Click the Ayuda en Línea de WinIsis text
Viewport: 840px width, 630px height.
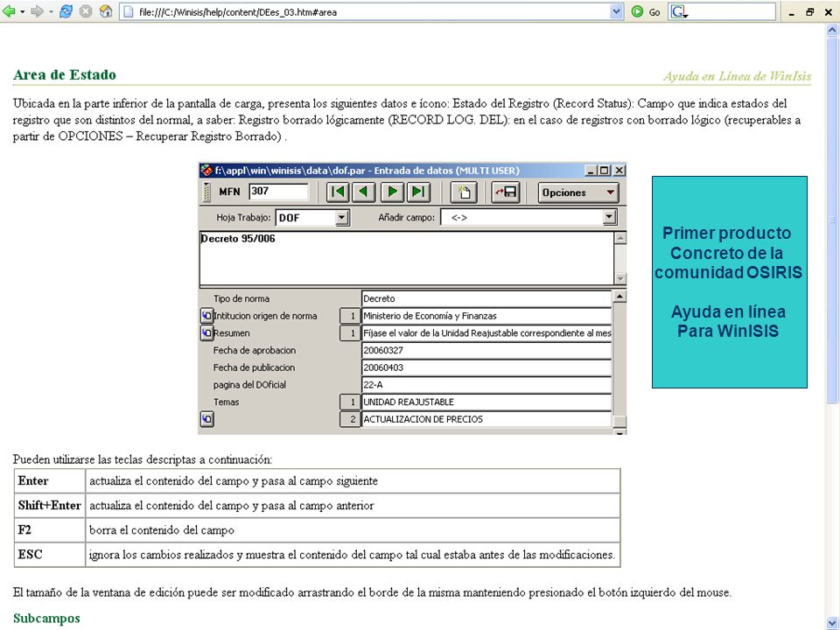(737, 76)
